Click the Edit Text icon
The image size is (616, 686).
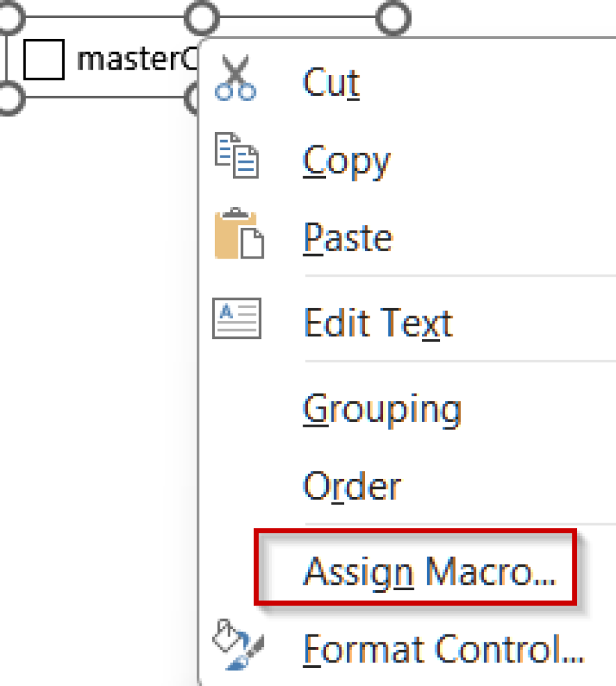(236, 319)
